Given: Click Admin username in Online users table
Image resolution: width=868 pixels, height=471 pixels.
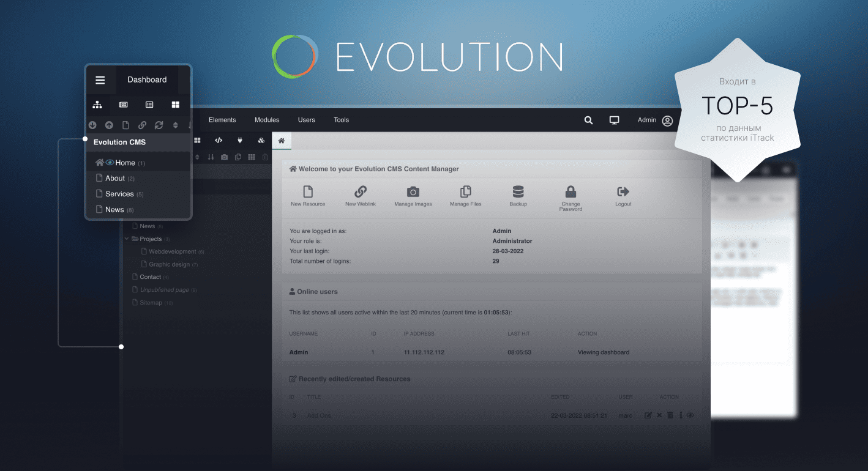Looking at the screenshot, I should [299, 352].
